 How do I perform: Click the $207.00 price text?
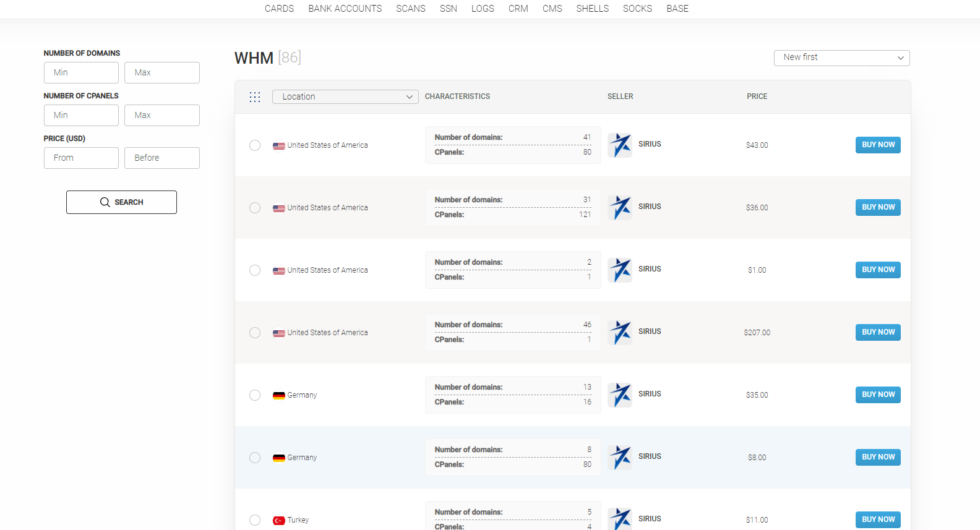[757, 333]
